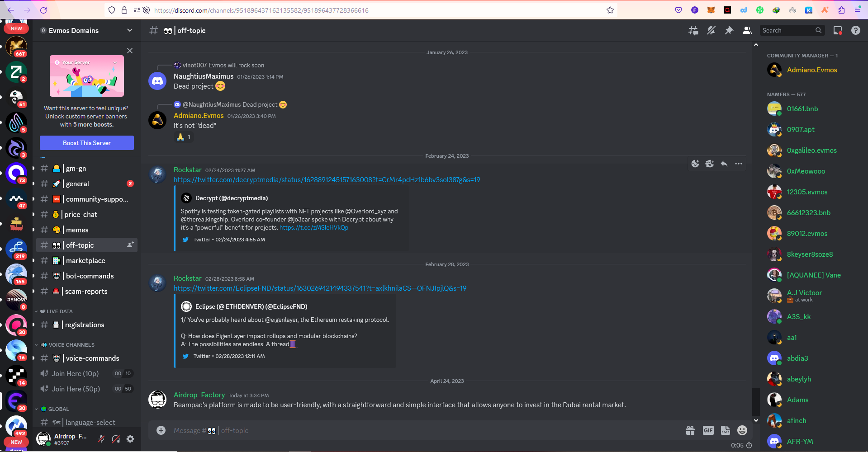Viewport: 868px width, 452px height.
Task: Open the community-support channel
Action: click(87, 199)
